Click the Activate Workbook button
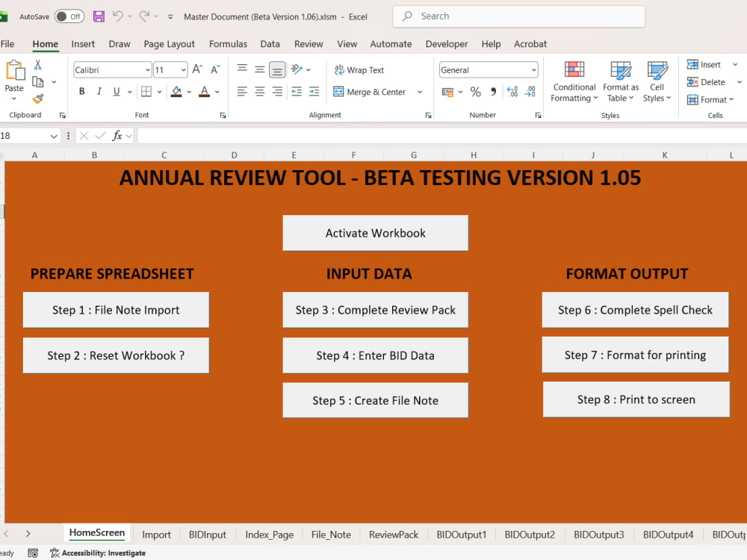 pyautogui.click(x=376, y=233)
